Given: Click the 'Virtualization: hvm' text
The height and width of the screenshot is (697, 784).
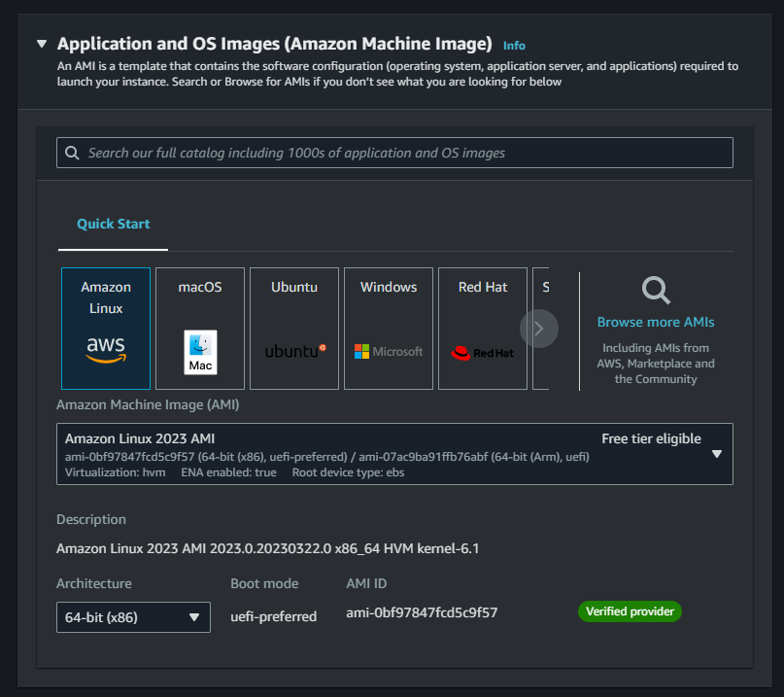Looking at the screenshot, I should click(x=115, y=472).
